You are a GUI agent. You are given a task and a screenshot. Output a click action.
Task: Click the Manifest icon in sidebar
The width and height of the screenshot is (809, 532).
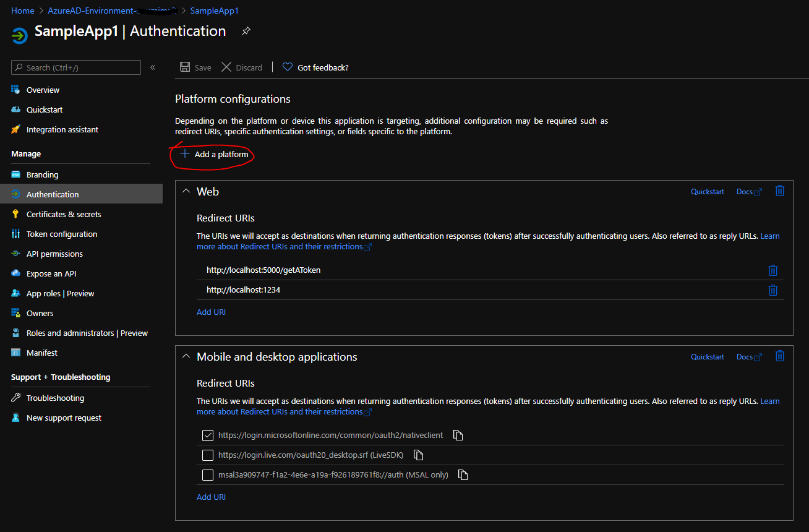(x=15, y=353)
